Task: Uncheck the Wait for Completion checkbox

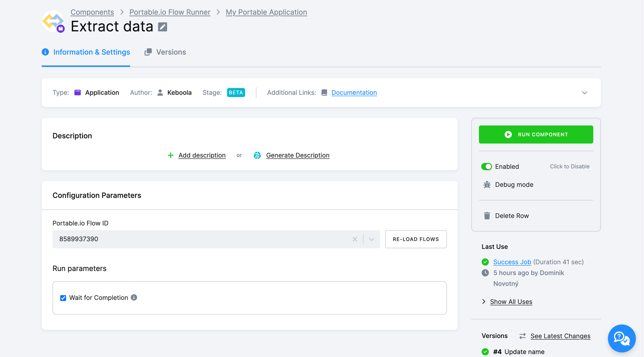Action: click(63, 298)
